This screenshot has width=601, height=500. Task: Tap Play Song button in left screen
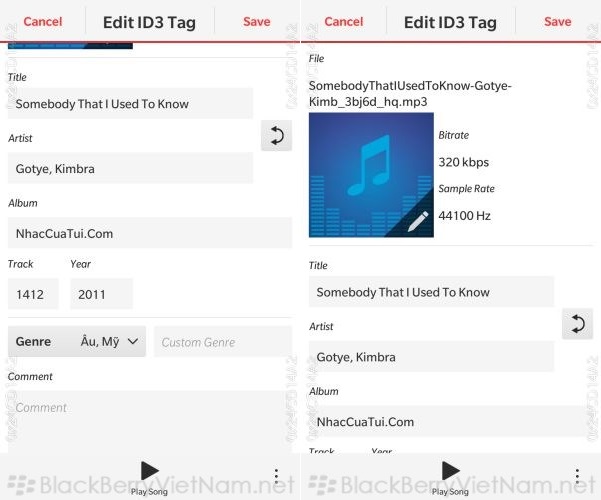click(x=149, y=477)
